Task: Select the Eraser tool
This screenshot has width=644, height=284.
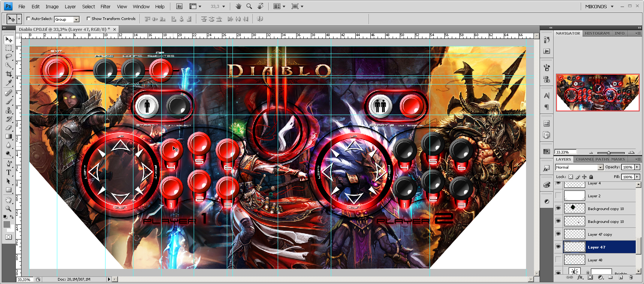Action: (x=8, y=127)
